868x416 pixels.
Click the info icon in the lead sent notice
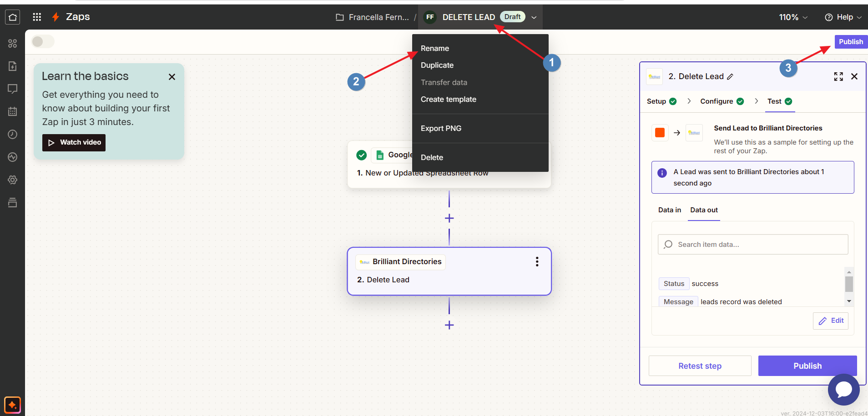point(662,173)
